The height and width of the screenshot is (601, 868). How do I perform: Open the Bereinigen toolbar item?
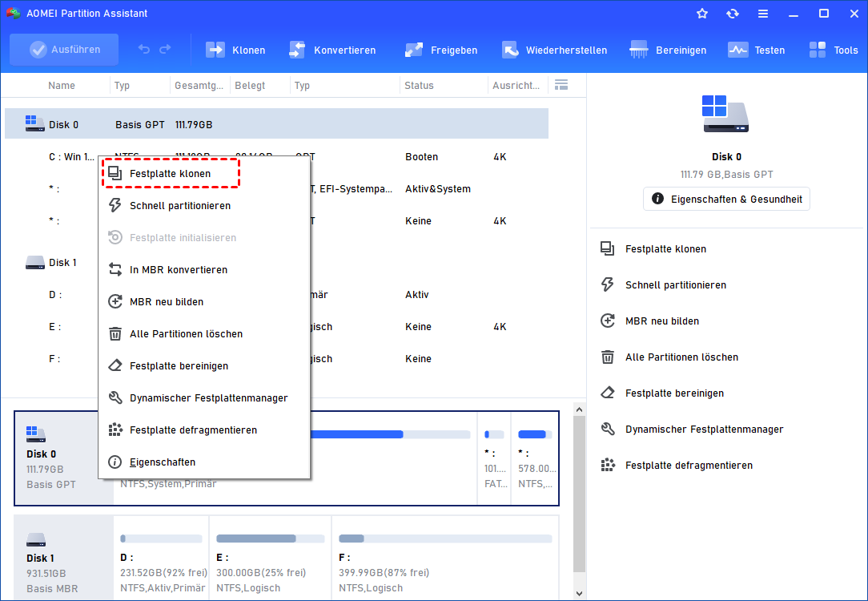click(x=668, y=50)
